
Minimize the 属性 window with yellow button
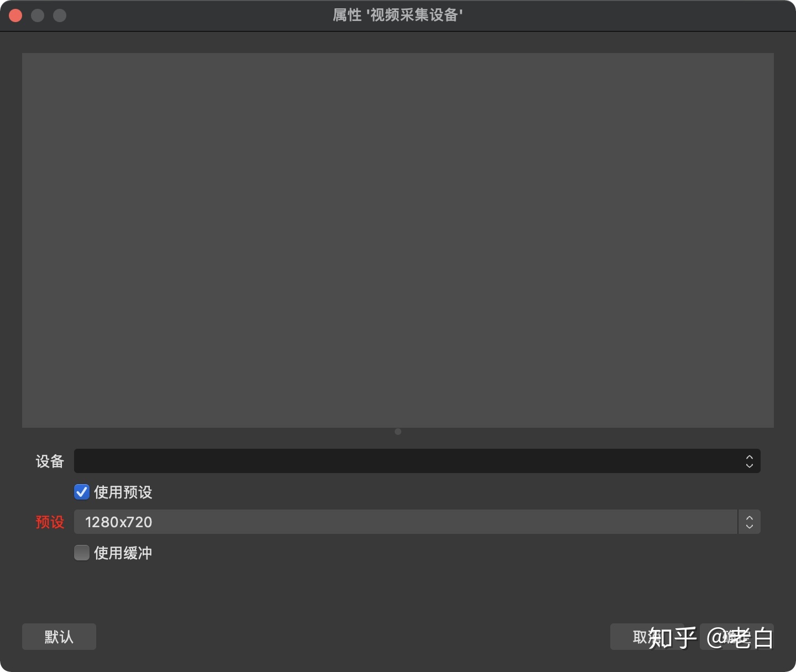(x=38, y=15)
